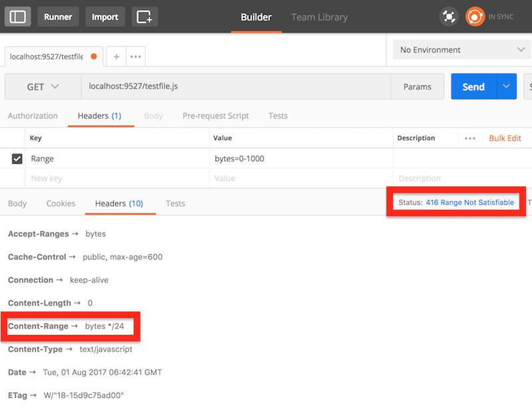Open the request Tests tab
This screenshot has height=412, width=532.
pyautogui.click(x=278, y=116)
